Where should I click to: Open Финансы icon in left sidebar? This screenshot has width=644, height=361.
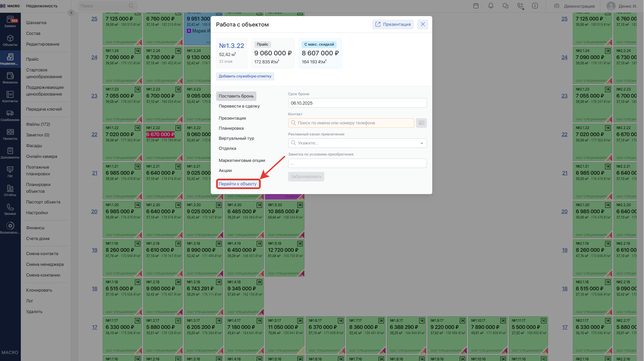10,78
